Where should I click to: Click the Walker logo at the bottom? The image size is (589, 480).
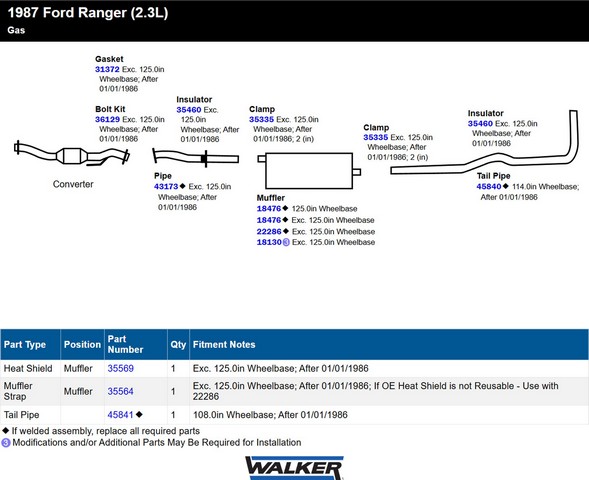294,468
